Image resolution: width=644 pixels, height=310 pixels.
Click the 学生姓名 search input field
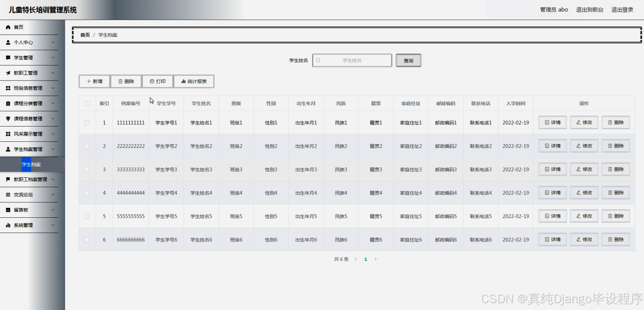click(x=352, y=60)
